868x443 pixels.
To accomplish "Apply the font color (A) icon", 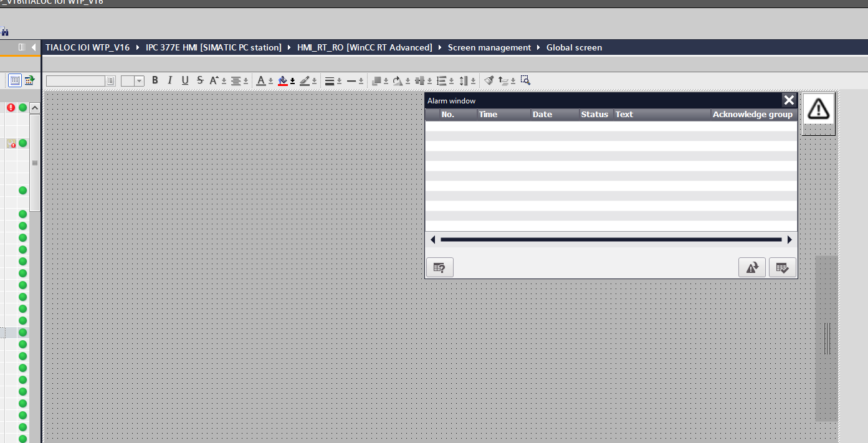I will [x=261, y=80].
